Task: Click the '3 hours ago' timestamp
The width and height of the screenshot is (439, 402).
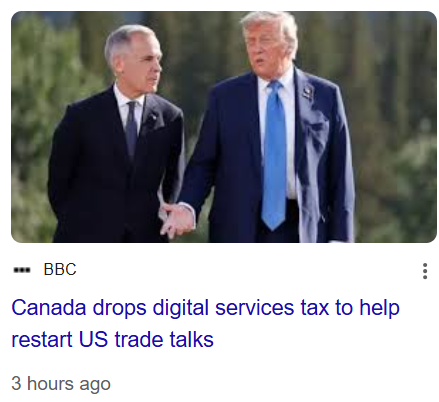Action: tap(61, 384)
